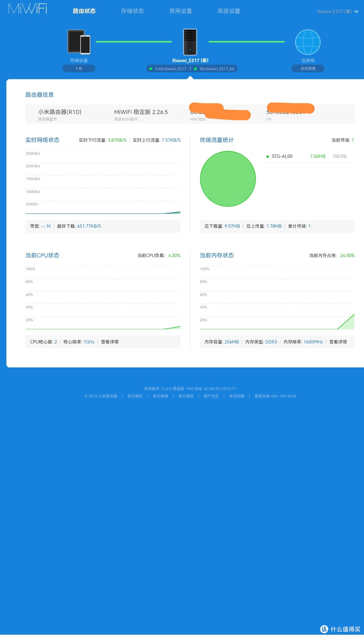Image resolution: width=364 pixels, height=637 pixels.
Task: Open the 路由状态 tab
Action: pos(84,11)
